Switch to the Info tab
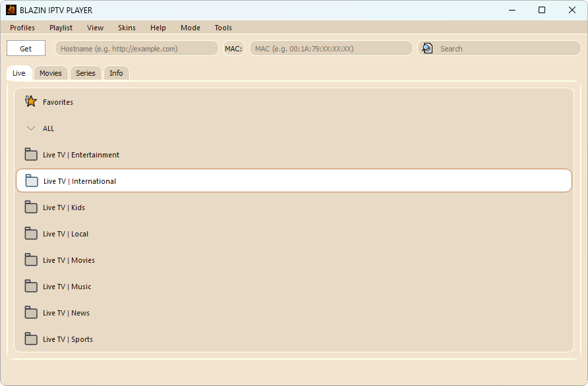 (116, 73)
